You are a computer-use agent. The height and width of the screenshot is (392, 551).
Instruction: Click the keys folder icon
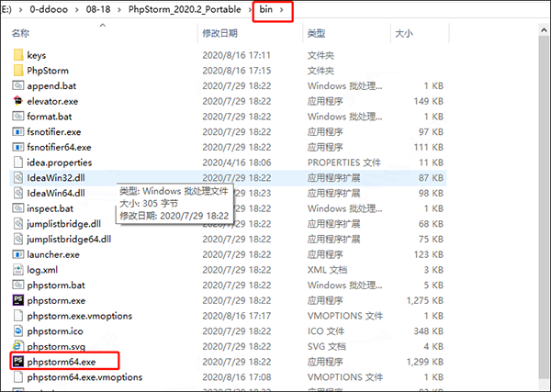(x=18, y=55)
